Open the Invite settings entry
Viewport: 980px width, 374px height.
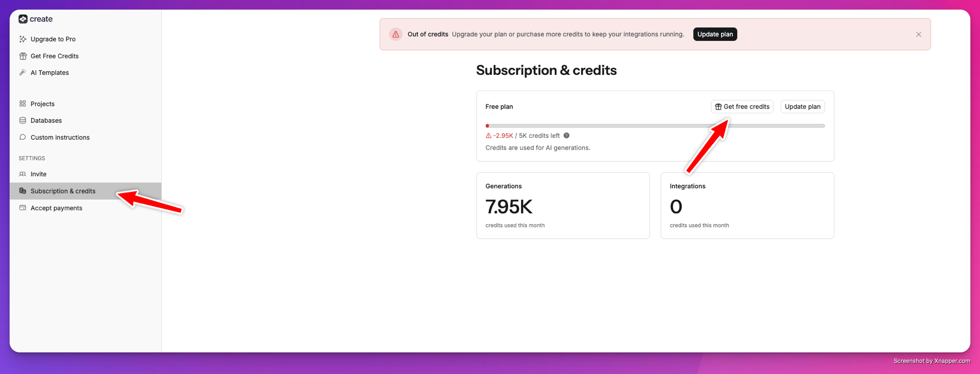point(38,174)
